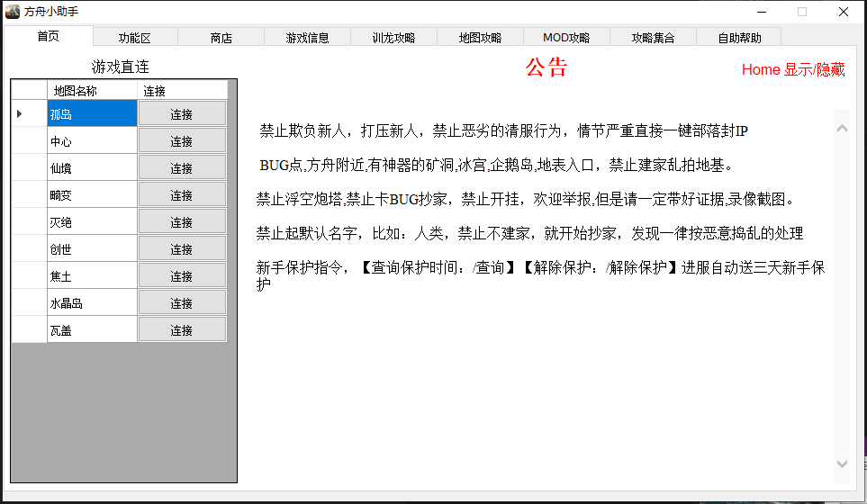Click the announcement scrollbar up arrow

click(842, 129)
